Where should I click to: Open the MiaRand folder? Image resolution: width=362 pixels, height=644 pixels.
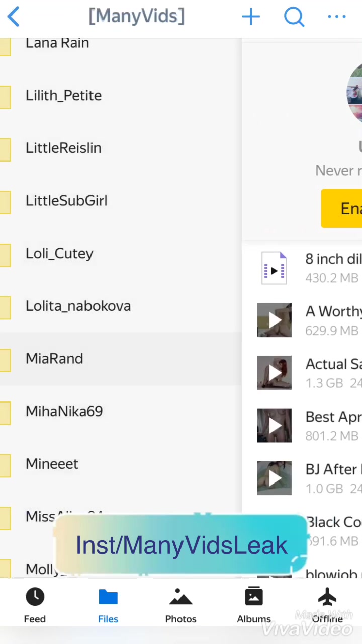(x=121, y=359)
